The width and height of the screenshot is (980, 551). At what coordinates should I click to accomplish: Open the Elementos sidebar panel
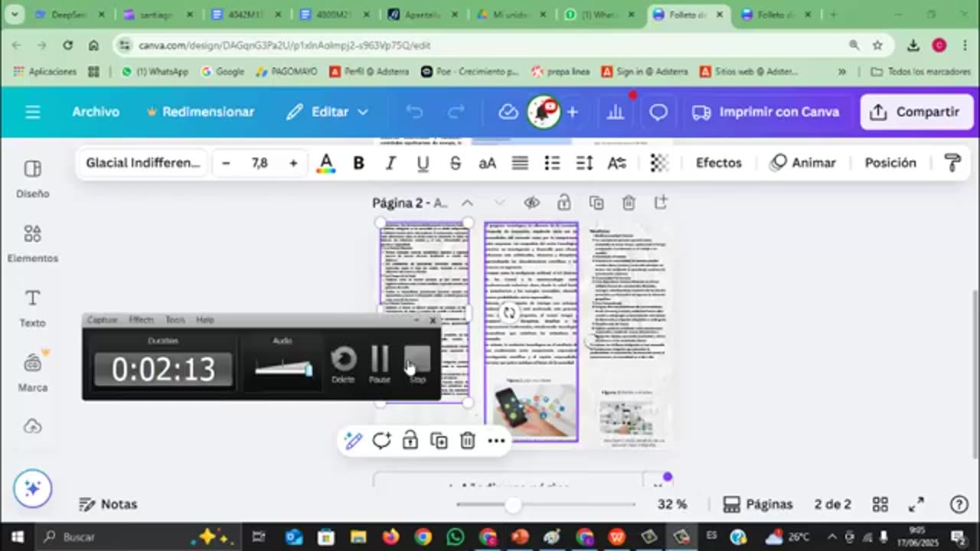[x=32, y=243]
